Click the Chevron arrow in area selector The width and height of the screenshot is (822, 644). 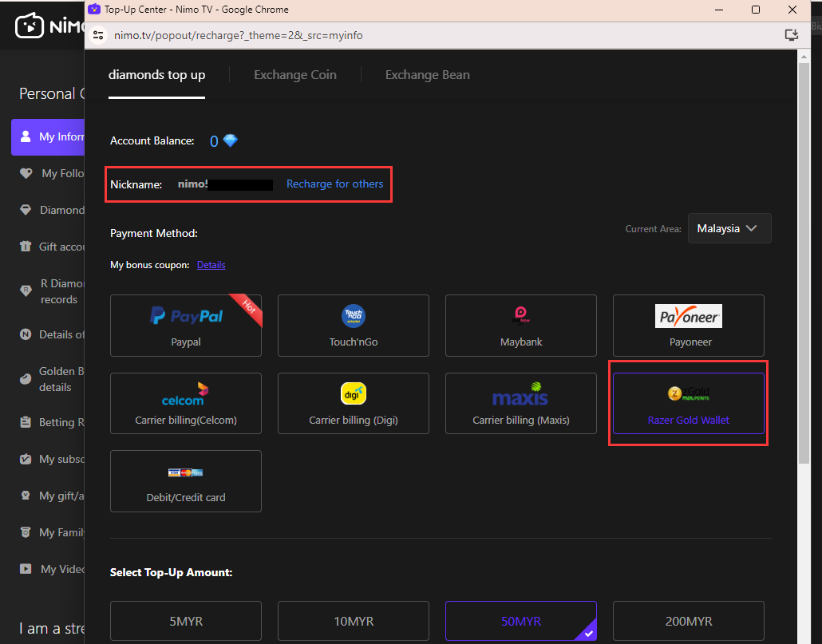click(751, 228)
